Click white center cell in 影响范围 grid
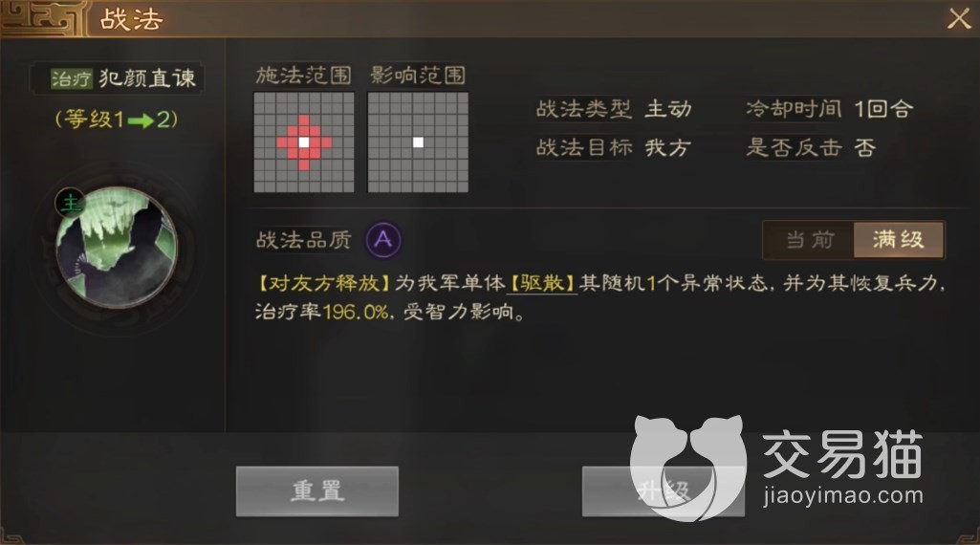 click(418, 142)
